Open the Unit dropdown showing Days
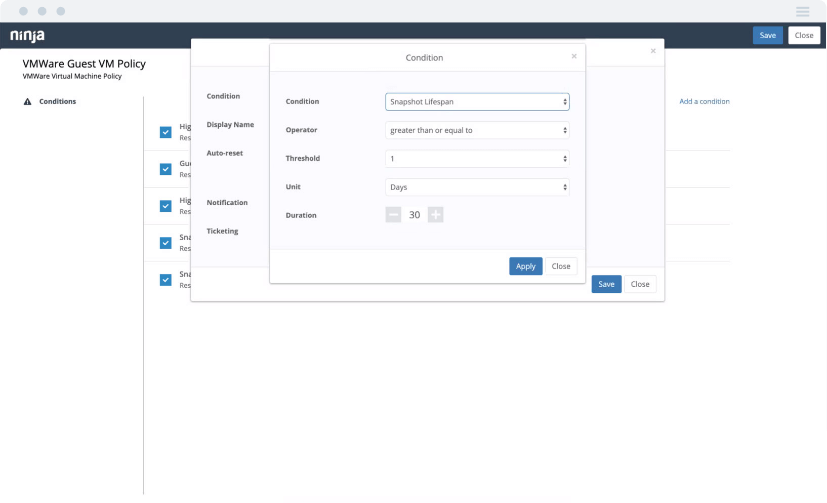This screenshot has width=827, height=503. (x=477, y=187)
